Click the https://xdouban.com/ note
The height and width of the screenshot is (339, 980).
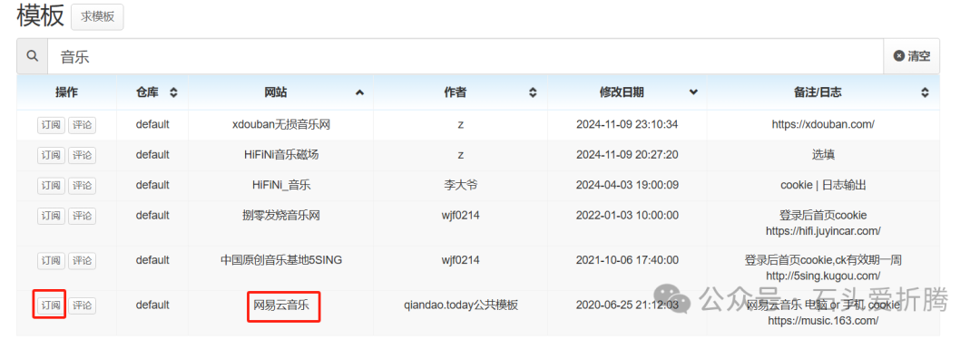point(823,124)
